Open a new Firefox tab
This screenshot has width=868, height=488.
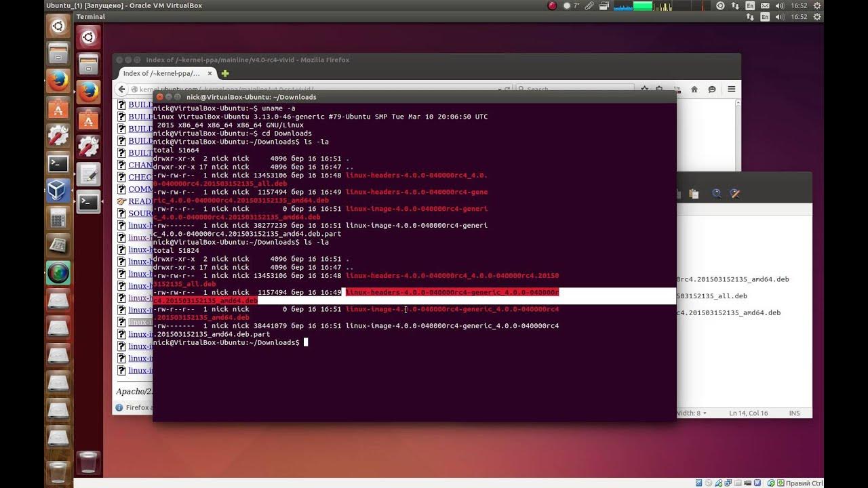pos(225,73)
